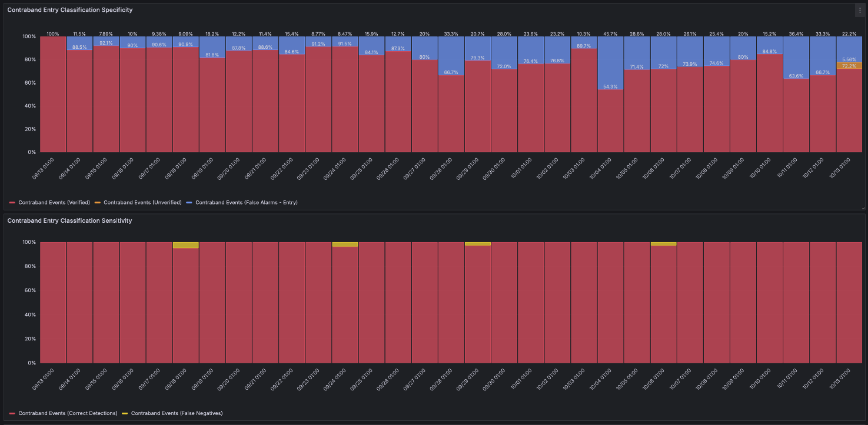Click the Contraband Entry Classification Specificity panel title
The image size is (868, 425).
click(70, 10)
